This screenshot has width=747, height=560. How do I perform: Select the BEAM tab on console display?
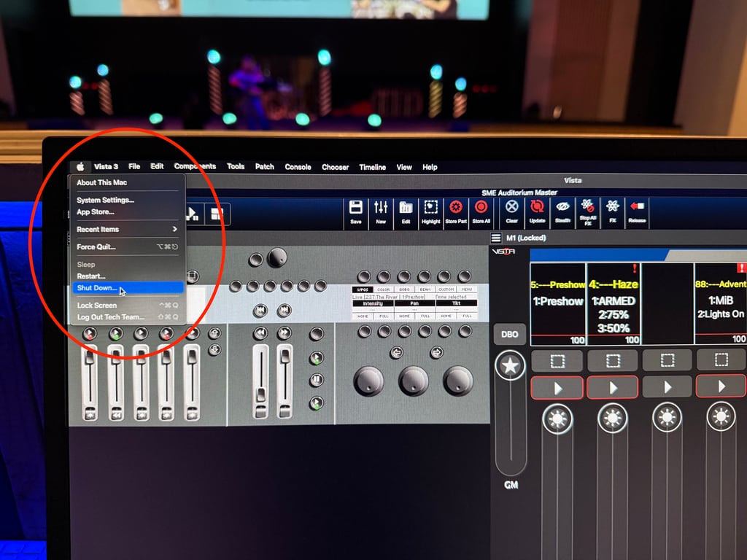click(425, 289)
